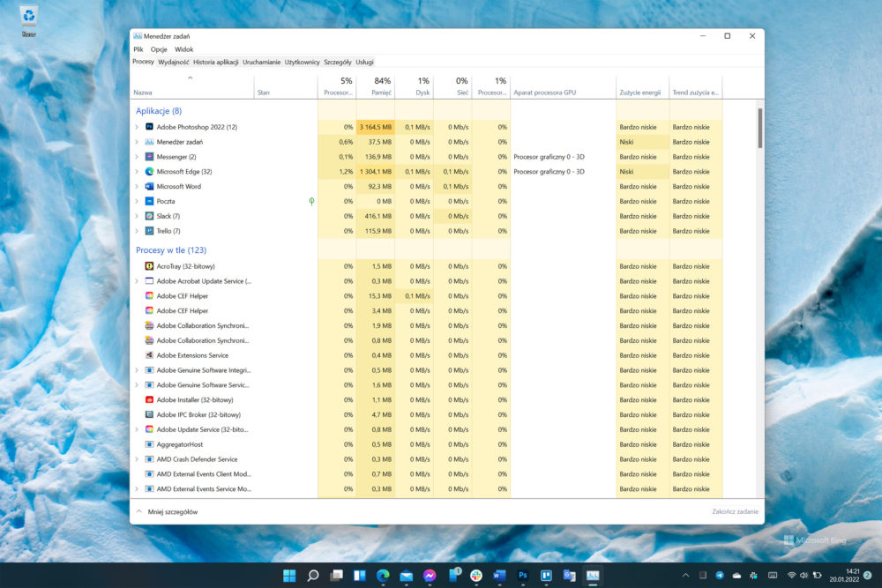Open taskbar Search

pyautogui.click(x=313, y=575)
